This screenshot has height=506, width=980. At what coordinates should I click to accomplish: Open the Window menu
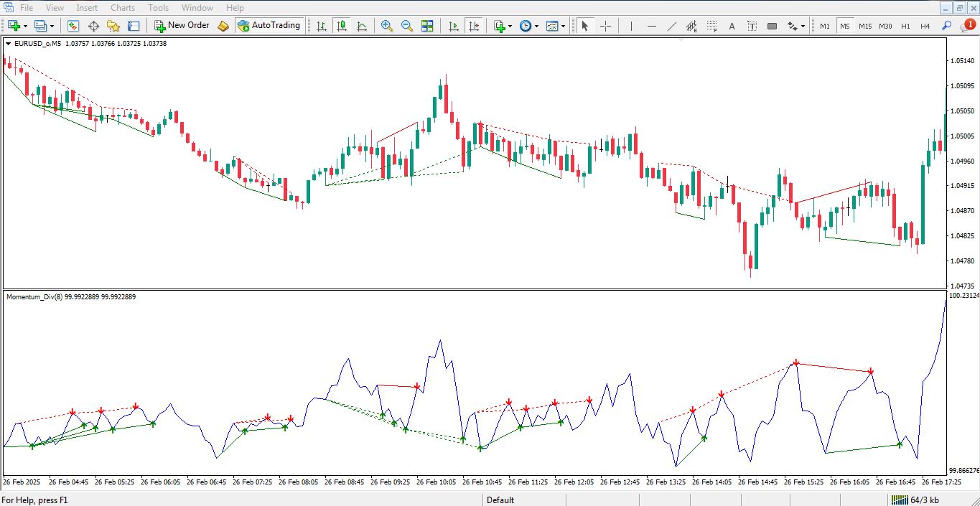point(197,8)
